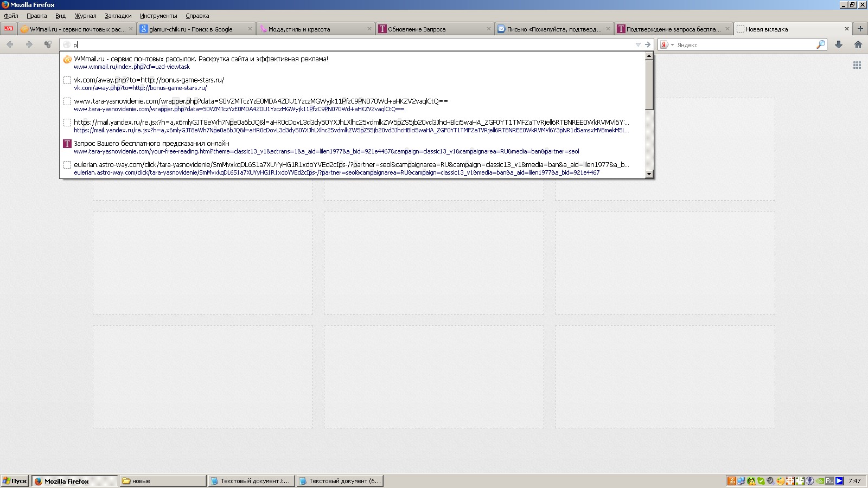Click the blue play arrow tray icon
Image resolution: width=868 pixels, height=488 pixels.
[839, 481]
